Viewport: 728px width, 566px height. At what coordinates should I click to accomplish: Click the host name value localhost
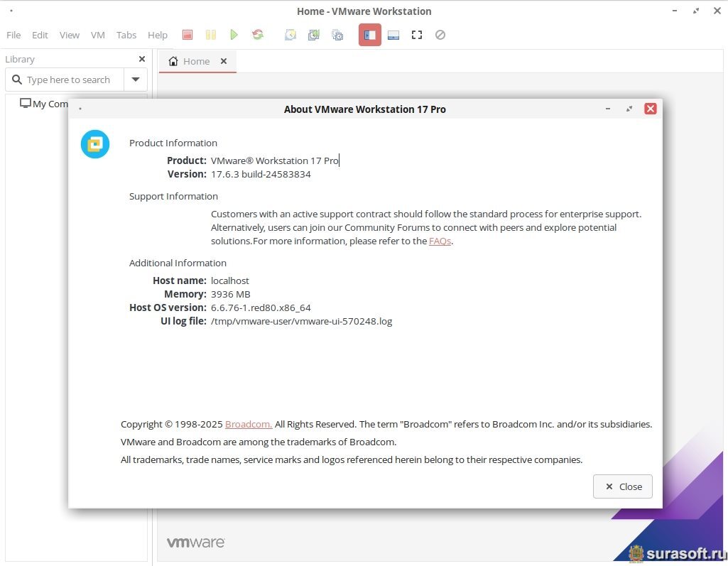(230, 281)
